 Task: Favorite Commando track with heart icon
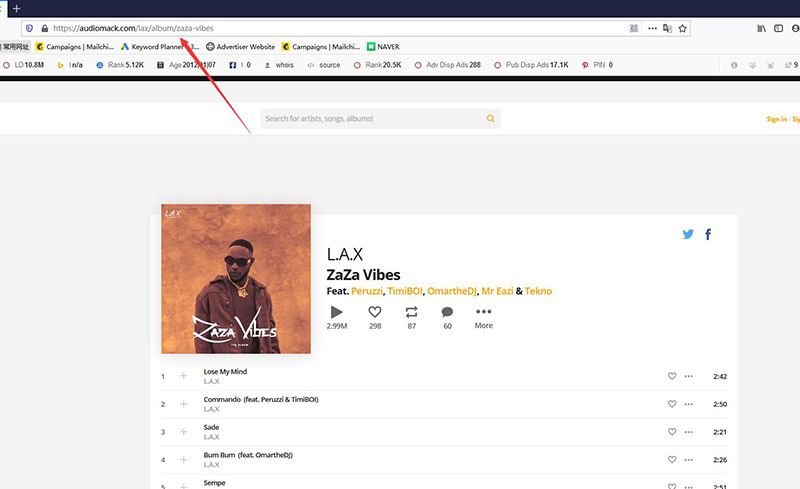point(672,404)
